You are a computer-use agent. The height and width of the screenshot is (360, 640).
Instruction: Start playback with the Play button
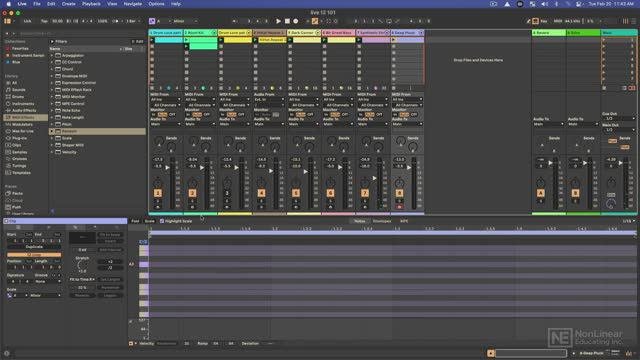[x=278, y=21]
